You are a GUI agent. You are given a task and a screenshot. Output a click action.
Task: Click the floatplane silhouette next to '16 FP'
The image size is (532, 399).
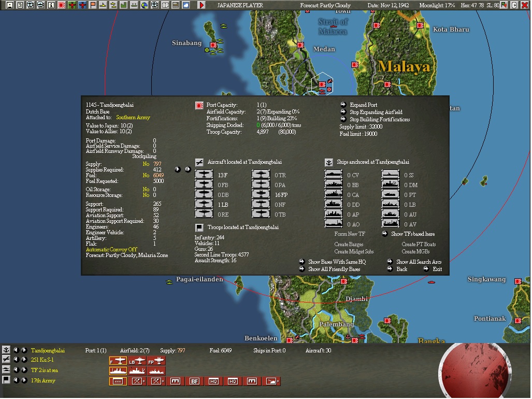261,195
